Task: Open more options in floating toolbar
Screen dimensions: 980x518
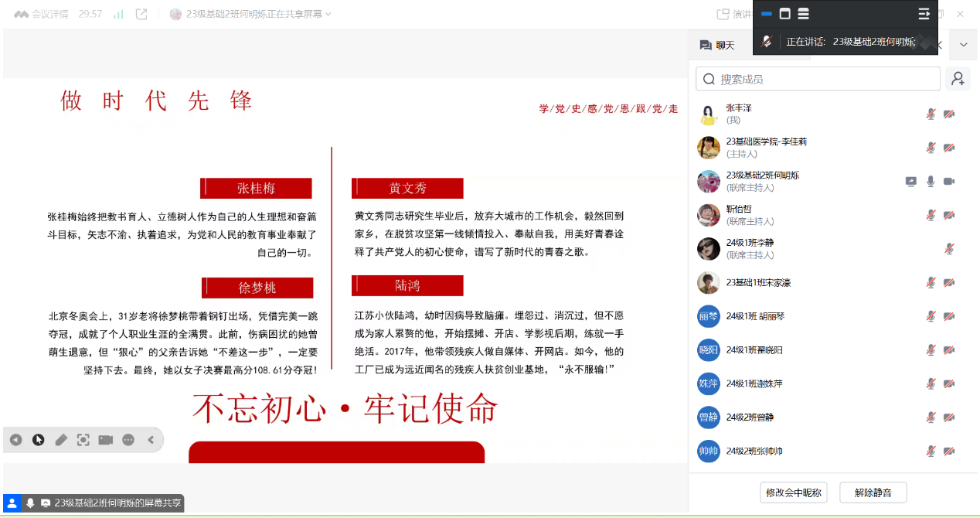Action: pos(128,440)
